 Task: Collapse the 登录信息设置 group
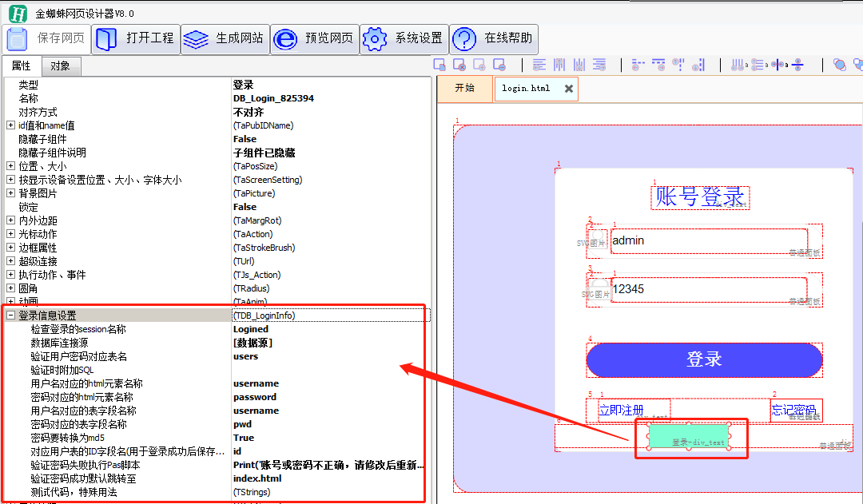(10, 315)
